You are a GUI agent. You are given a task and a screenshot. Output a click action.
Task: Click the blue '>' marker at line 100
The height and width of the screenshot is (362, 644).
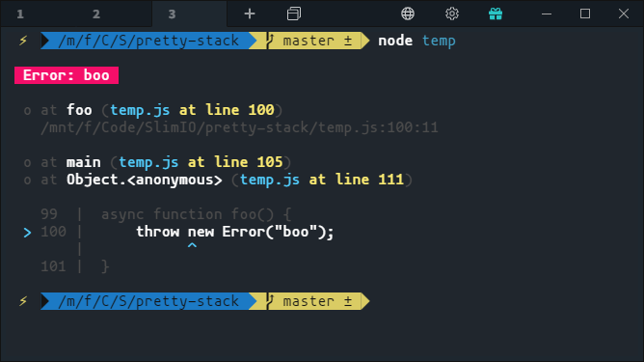27,233
